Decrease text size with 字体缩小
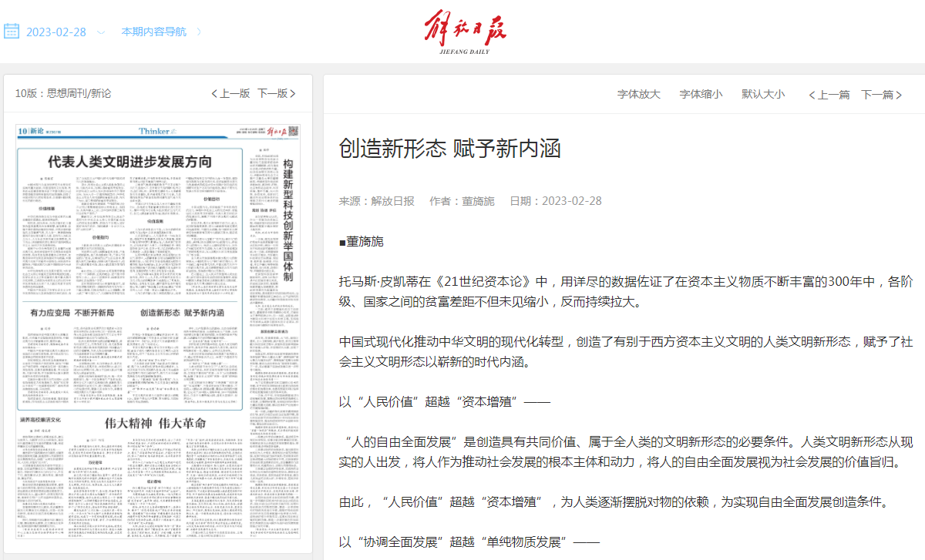The width and height of the screenshot is (925, 560). tap(700, 94)
